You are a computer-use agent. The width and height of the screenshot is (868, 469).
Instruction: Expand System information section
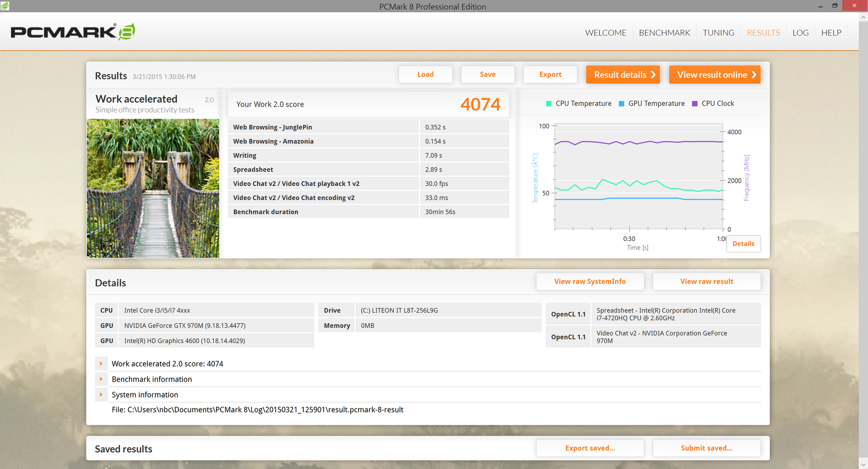pos(101,394)
